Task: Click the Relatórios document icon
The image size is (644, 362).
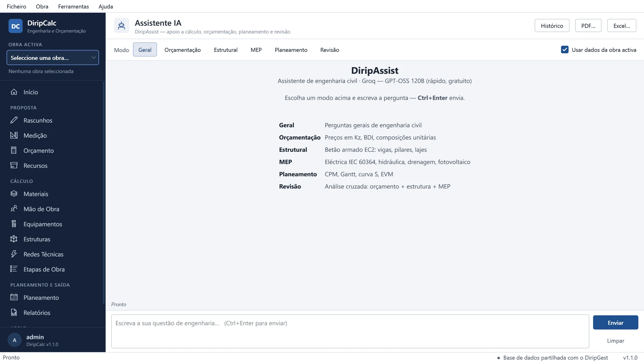Action: [14, 313]
